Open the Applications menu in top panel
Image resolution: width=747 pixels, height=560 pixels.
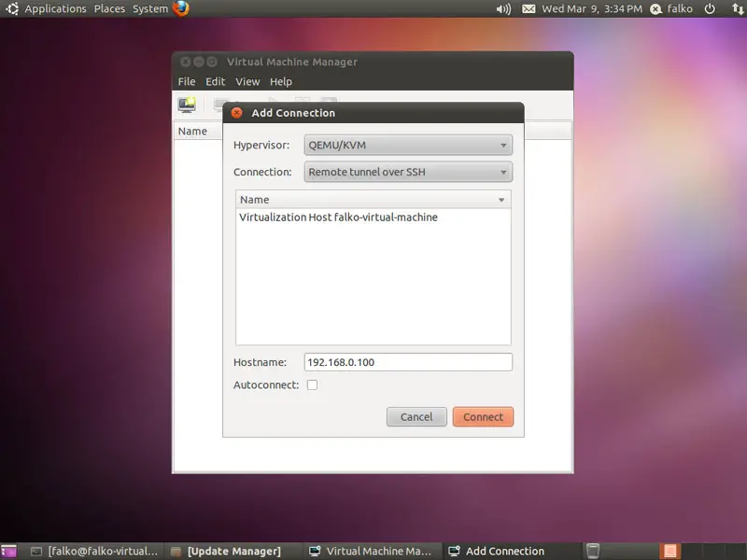tap(55, 8)
